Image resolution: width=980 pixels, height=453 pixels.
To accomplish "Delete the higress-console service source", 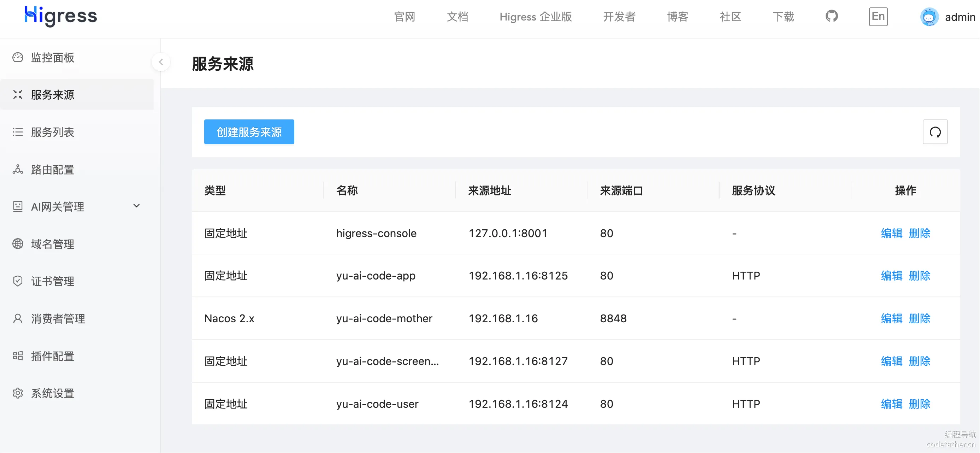I will (920, 233).
